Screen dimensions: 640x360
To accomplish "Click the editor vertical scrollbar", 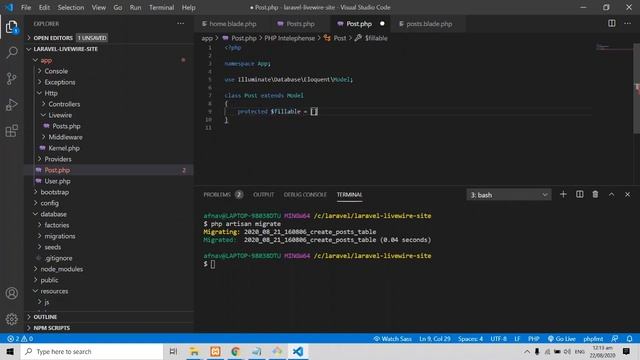I will tap(636, 88).
